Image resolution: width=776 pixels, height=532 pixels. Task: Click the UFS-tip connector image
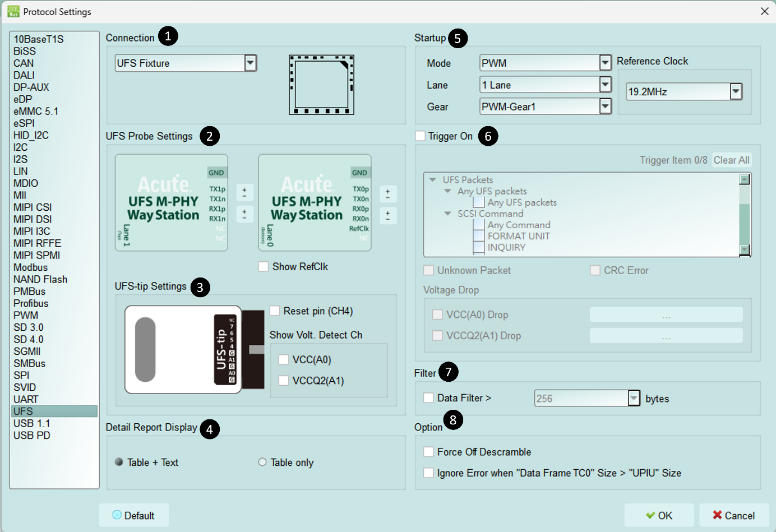[x=195, y=350]
